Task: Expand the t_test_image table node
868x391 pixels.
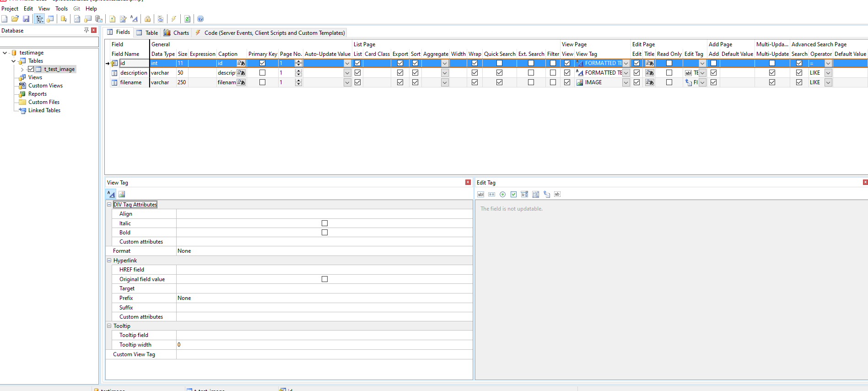Action: tap(22, 69)
